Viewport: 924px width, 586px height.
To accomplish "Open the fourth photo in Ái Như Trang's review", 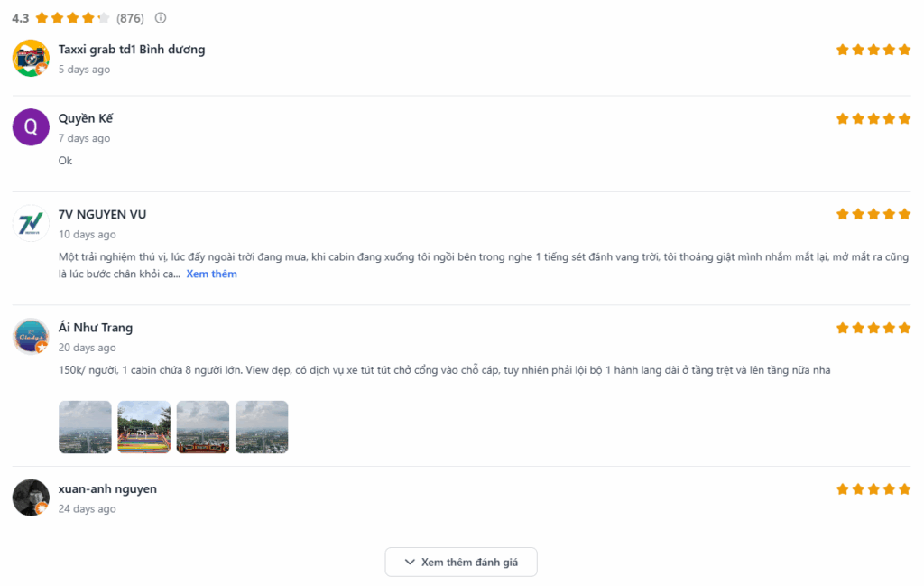I will (262, 427).
